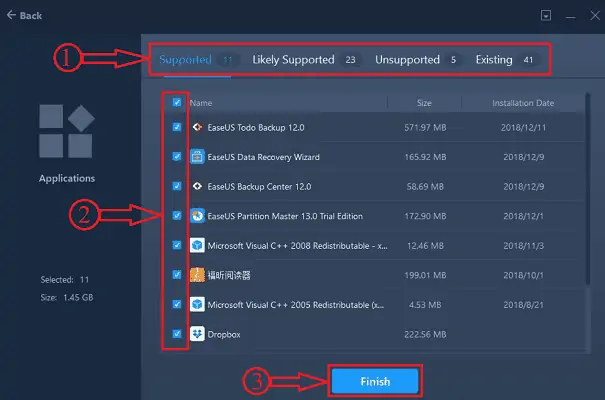Viewport: 605px width, 400px height.
Task: Click the Size: 1.45 GB summary
Action: point(67,297)
